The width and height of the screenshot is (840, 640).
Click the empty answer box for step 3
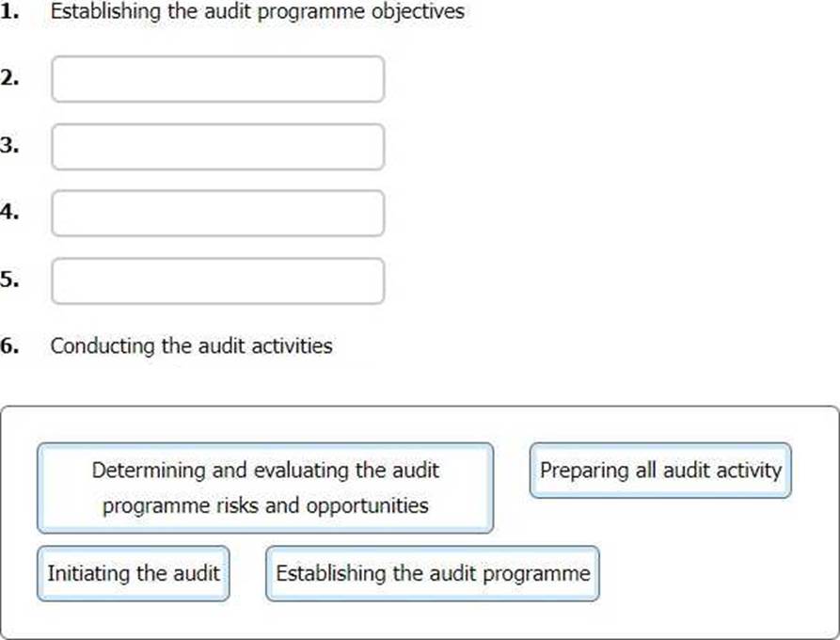[218, 147]
